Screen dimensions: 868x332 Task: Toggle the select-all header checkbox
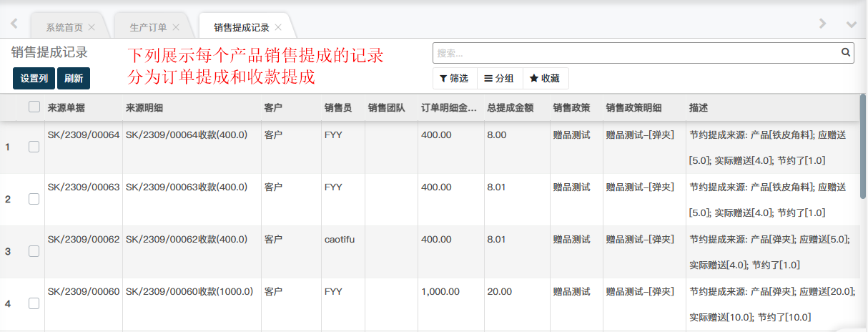click(x=34, y=107)
